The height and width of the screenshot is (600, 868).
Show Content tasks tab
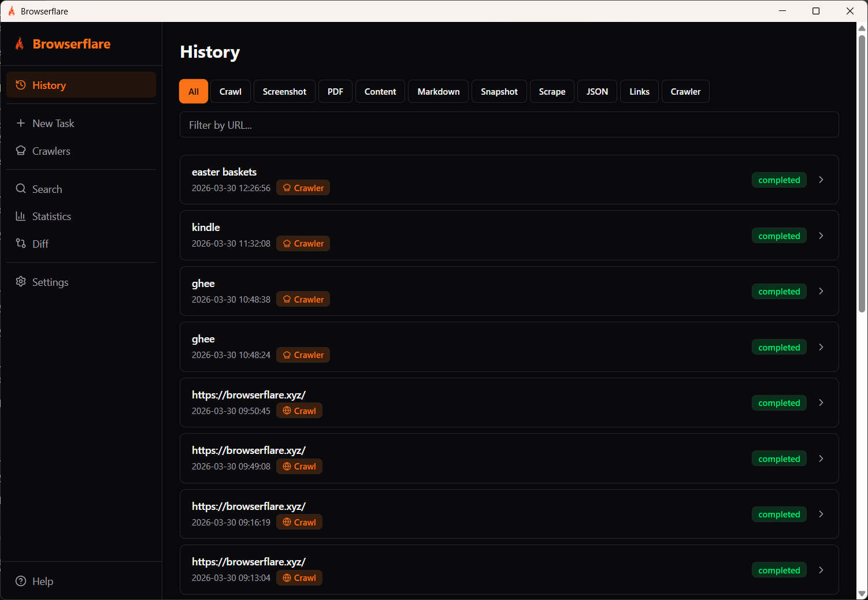tap(380, 91)
